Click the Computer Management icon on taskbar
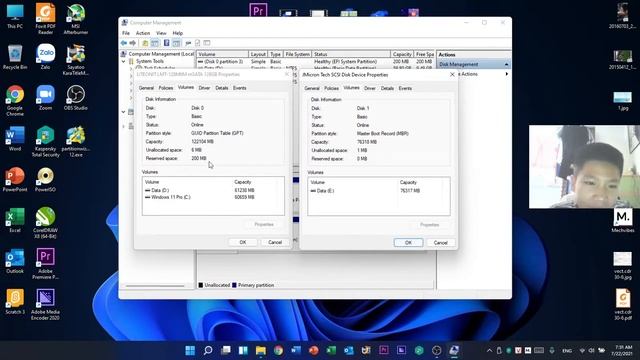The width and height of the screenshot is (640, 360). point(454,350)
